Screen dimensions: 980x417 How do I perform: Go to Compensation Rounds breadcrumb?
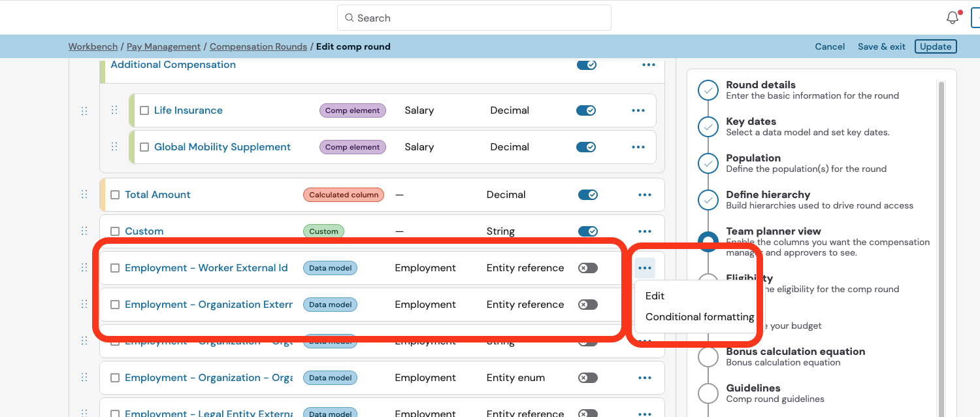pyautogui.click(x=258, y=46)
